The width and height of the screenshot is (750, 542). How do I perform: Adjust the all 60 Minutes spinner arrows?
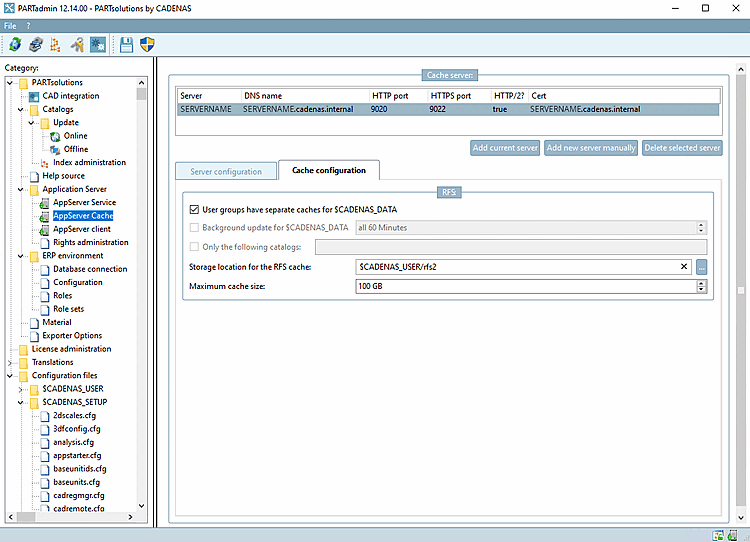tap(701, 228)
